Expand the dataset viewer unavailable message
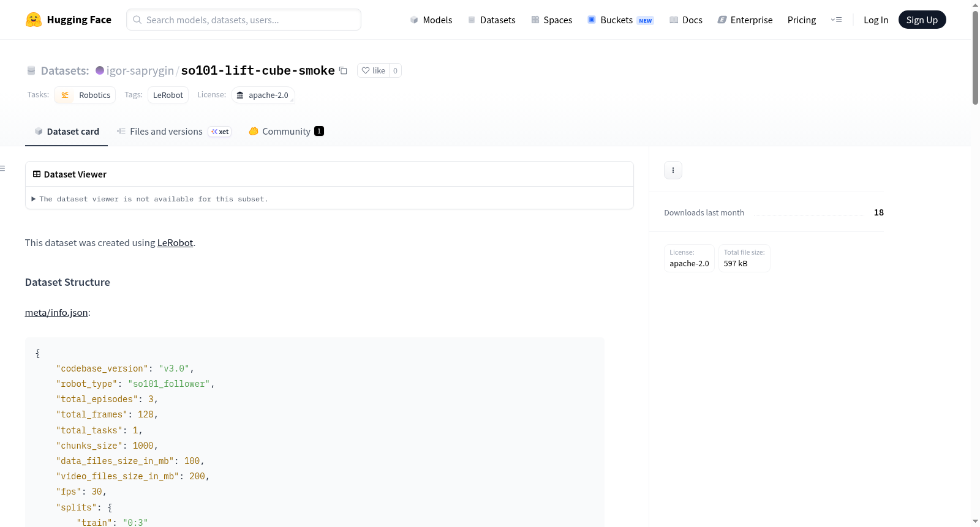 coord(150,199)
